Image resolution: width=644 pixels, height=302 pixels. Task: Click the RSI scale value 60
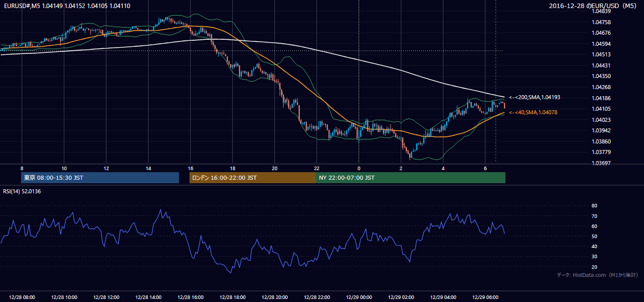(594, 226)
